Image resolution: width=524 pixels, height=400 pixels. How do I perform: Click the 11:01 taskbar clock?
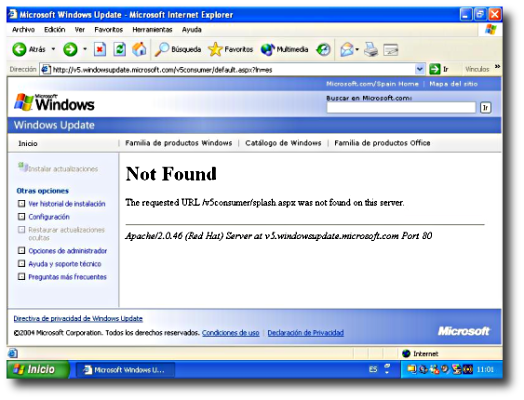pos(485,370)
